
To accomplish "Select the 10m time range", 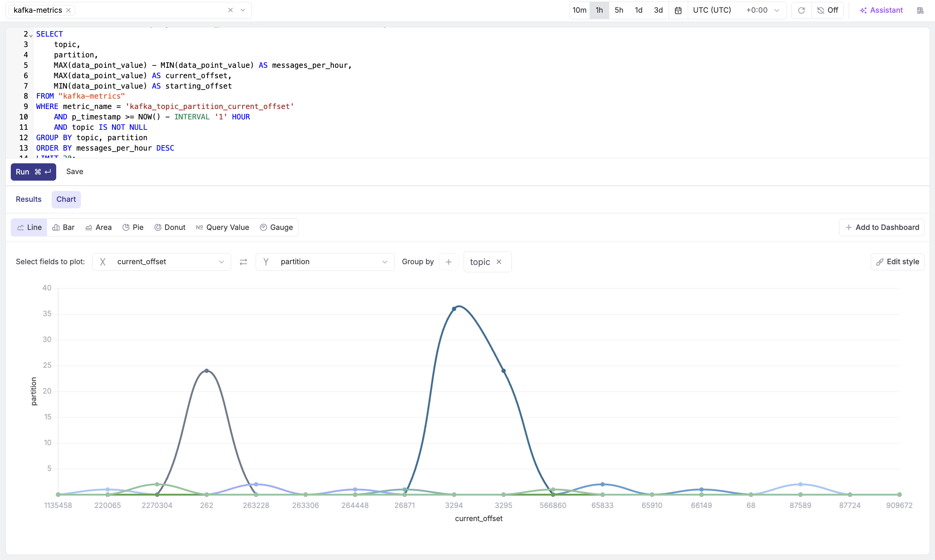I will point(579,10).
